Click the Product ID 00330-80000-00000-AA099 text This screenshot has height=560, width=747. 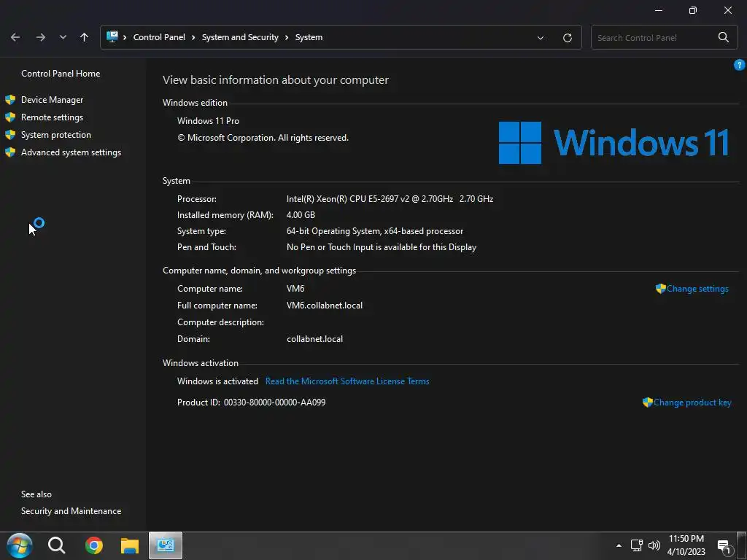click(x=251, y=402)
